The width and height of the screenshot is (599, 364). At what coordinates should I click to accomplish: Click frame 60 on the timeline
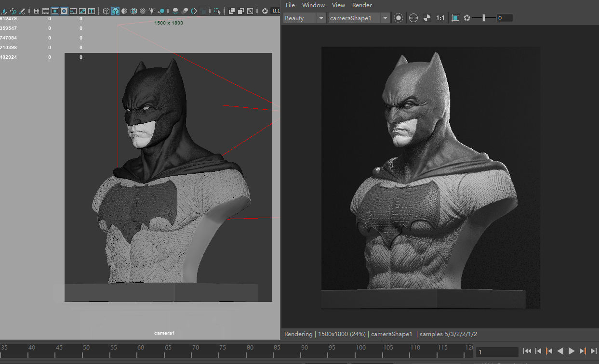click(141, 348)
